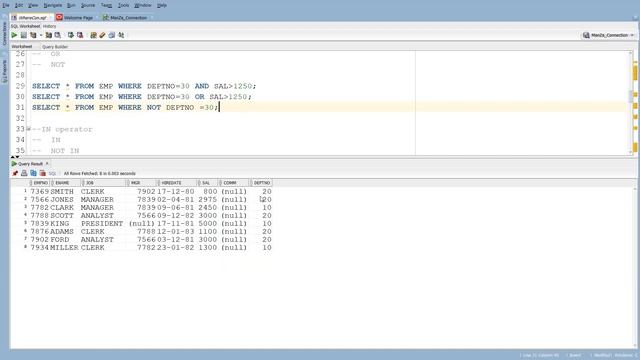Place cursor in SQL line 31 NOT query

click(126, 107)
